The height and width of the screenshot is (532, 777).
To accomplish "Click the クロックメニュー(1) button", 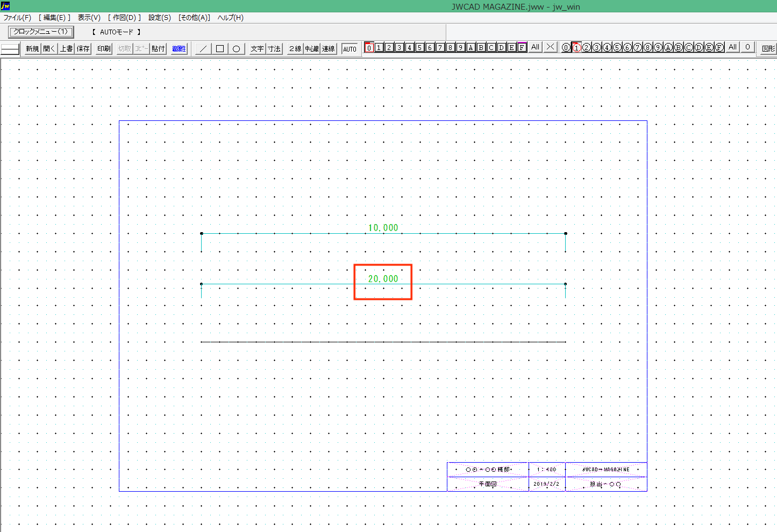I will click(41, 32).
